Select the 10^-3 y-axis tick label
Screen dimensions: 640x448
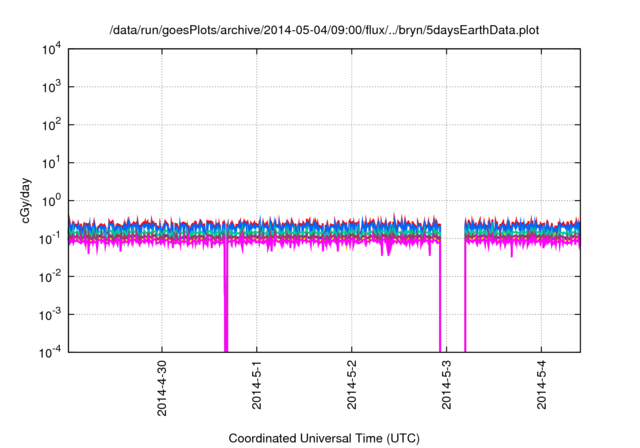pyautogui.click(x=50, y=315)
